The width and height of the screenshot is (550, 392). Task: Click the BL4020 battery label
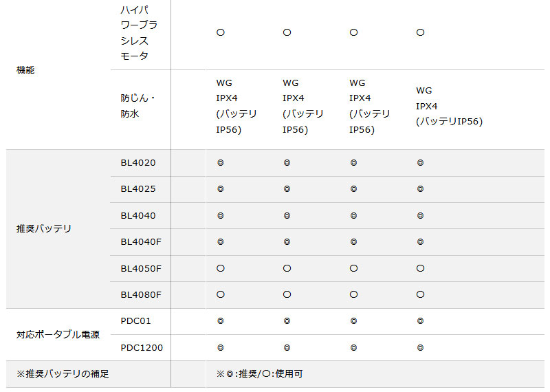(x=138, y=163)
